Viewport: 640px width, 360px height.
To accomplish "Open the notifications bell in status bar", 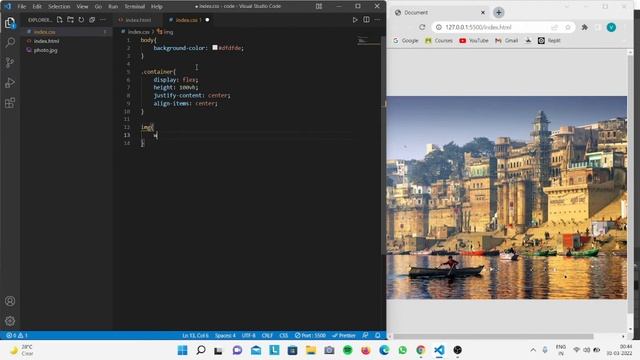I will coord(378,335).
